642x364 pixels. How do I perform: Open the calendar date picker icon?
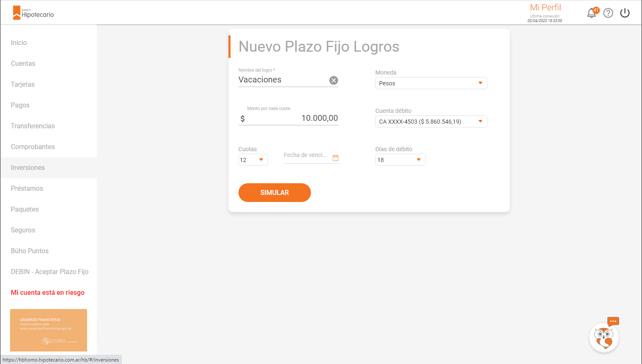coord(336,158)
